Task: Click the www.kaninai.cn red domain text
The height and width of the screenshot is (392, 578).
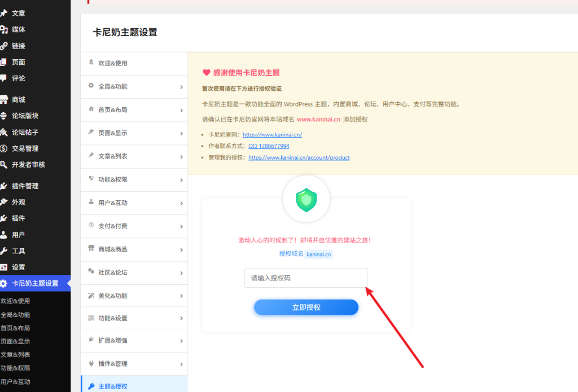Action: (318, 120)
